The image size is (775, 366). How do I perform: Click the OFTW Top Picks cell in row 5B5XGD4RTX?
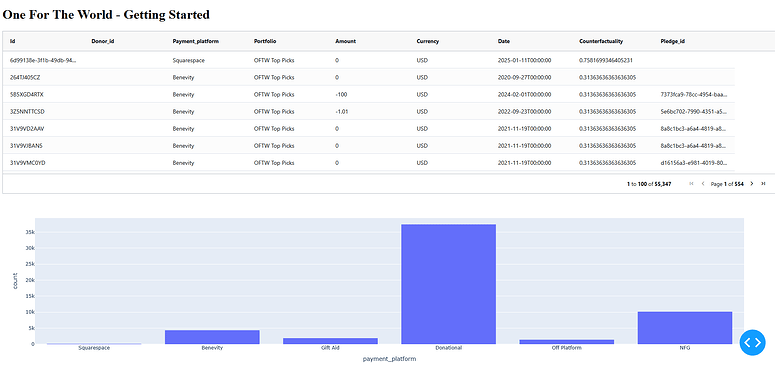click(274, 94)
